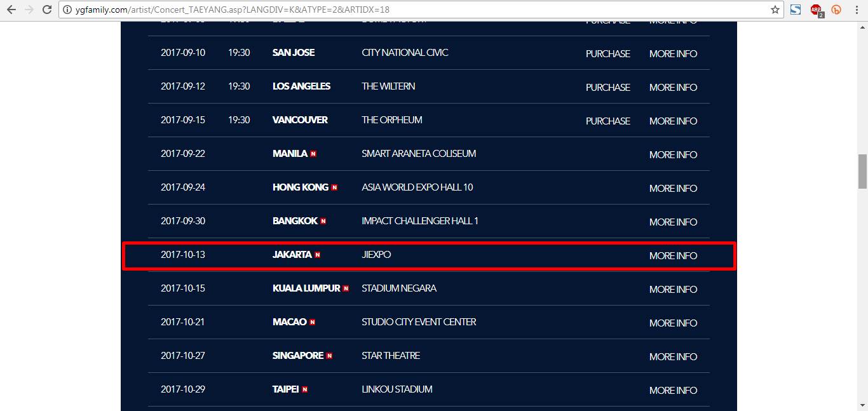Select the HONG KONG city name

tap(301, 187)
